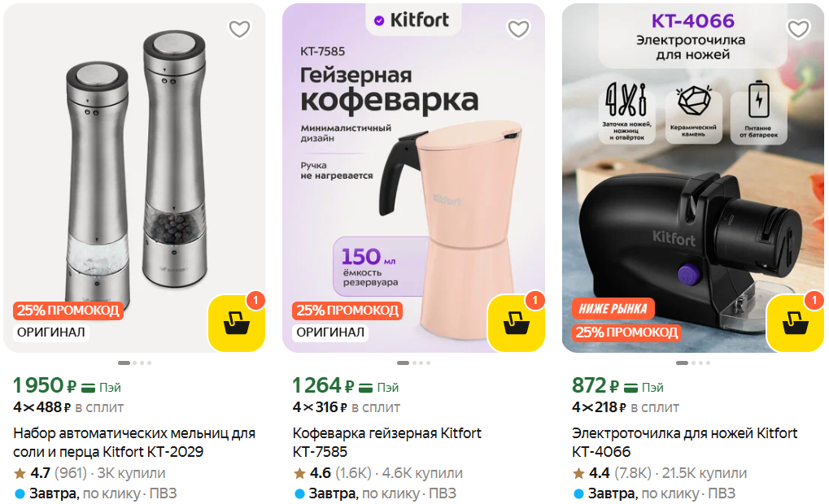
Task: Open the pink coffee maker image
Action: pyautogui.click(x=413, y=177)
